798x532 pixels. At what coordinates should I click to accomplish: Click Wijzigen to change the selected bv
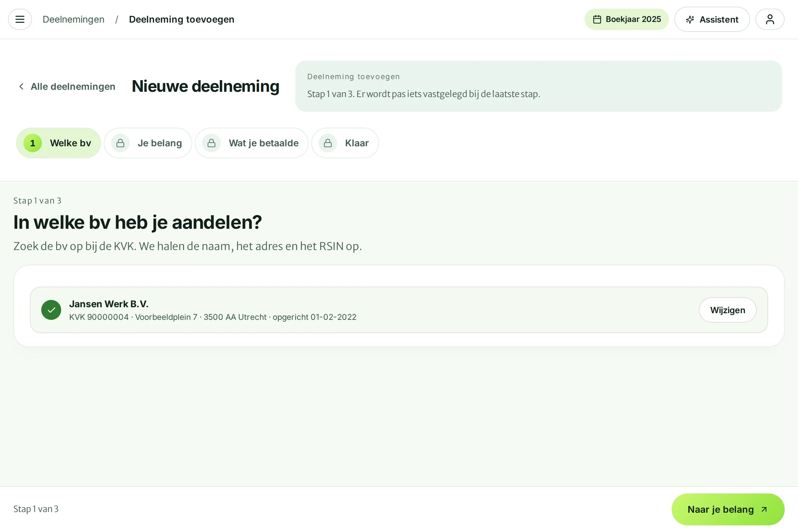click(728, 310)
